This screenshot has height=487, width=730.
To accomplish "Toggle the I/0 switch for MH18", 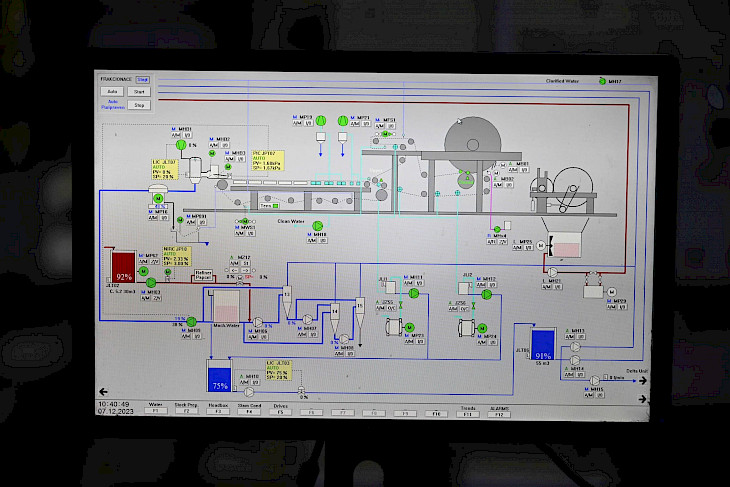I will tap(323, 241).
